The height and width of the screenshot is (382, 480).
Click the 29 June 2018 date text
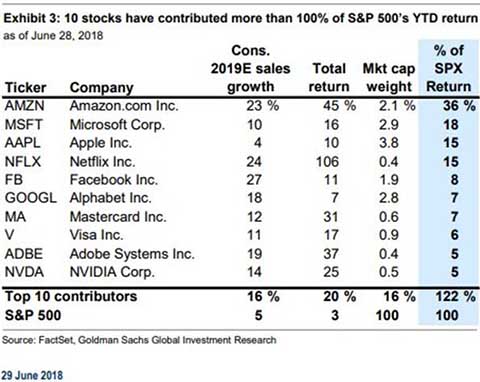coord(32,375)
